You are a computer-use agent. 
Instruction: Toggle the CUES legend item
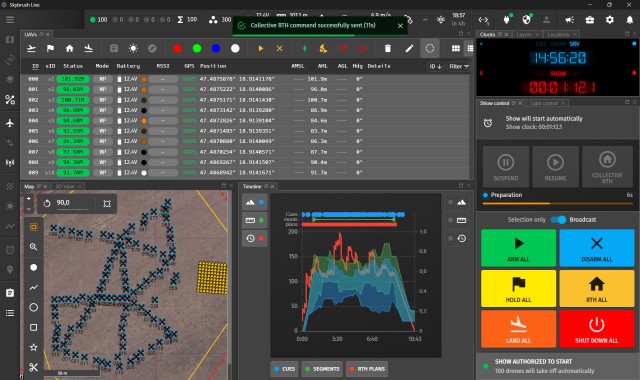point(284,369)
